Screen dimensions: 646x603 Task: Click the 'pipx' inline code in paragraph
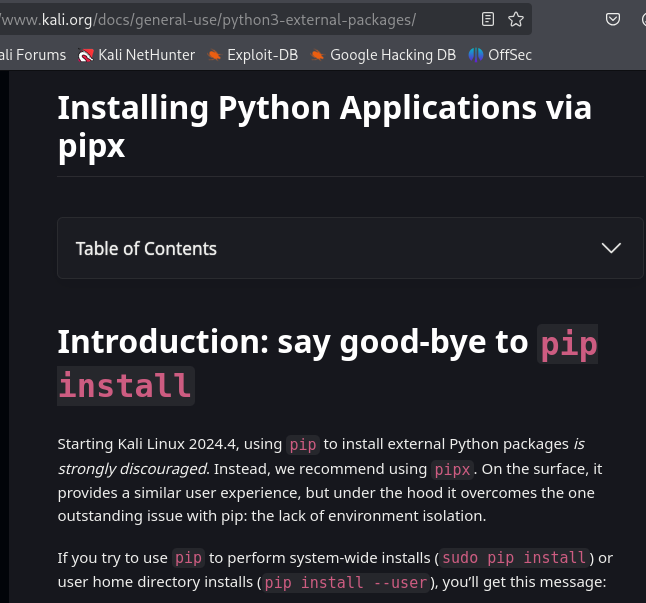452,470
